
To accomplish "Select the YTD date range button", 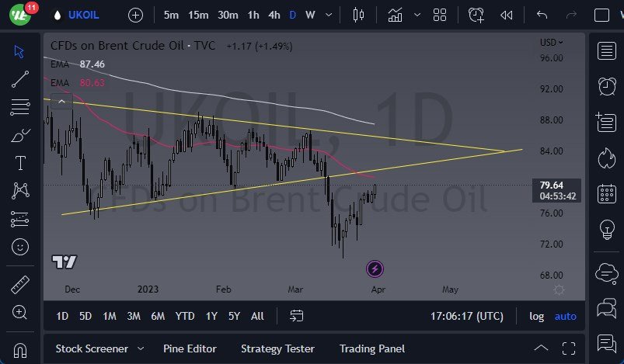I will 185,316.
